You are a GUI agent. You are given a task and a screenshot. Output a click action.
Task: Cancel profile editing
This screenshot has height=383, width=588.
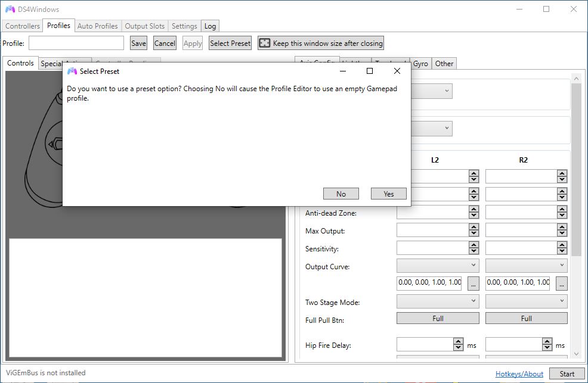(x=165, y=43)
